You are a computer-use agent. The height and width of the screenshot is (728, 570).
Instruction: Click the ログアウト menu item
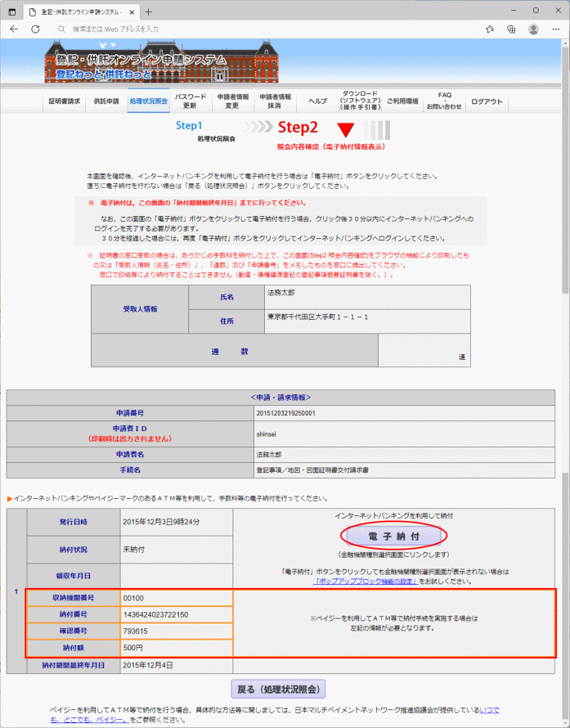click(487, 101)
